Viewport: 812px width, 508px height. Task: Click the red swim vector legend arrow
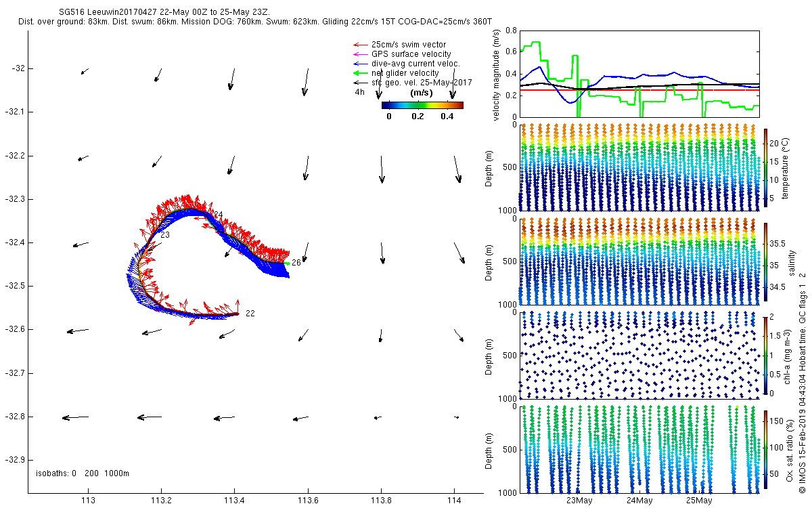pyautogui.click(x=359, y=45)
